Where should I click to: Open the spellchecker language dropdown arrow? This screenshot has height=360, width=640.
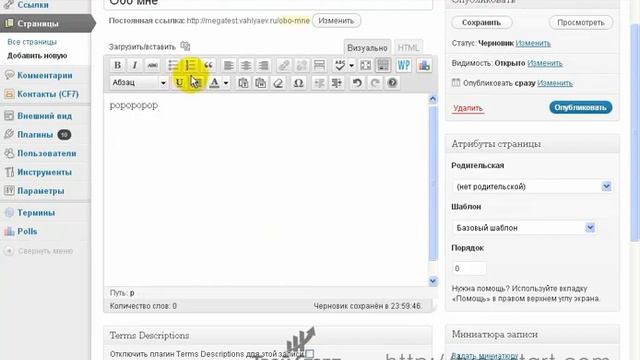[x=351, y=65]
